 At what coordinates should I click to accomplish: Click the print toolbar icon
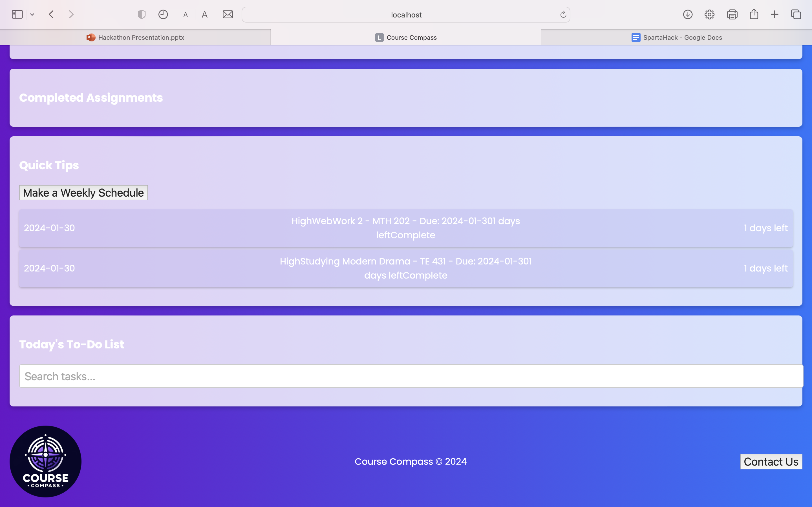pyautogui.click(x=732, y=14)
